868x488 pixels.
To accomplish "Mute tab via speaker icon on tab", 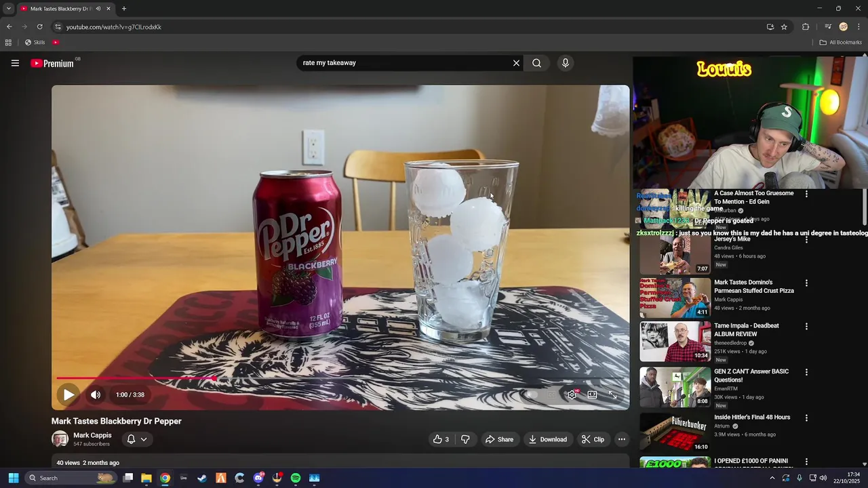I will point(98,9).
